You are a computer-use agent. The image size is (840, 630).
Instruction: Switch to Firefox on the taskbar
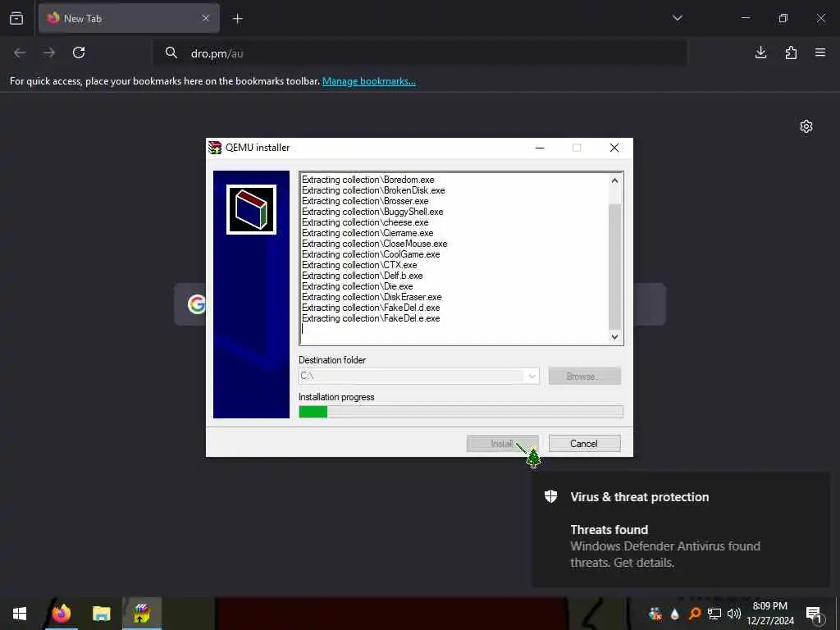click(x=61, y=614)
